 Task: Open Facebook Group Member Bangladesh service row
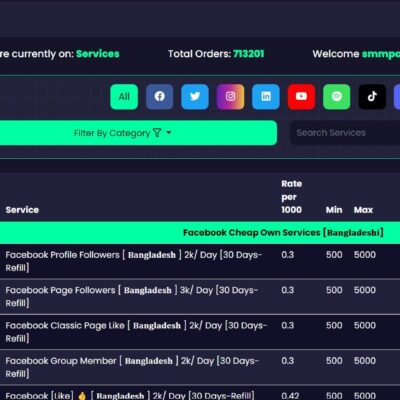coord(200,367)
